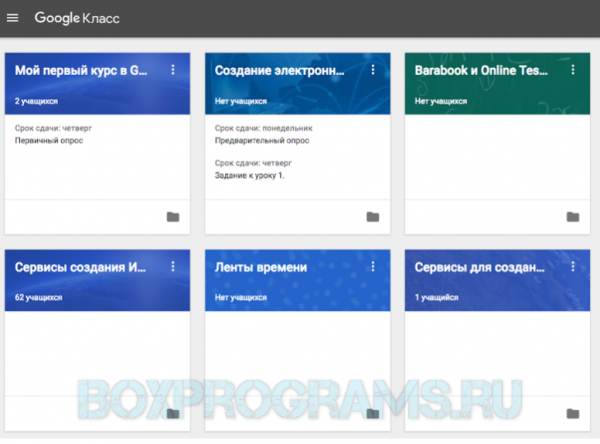Open the course Barabook и Online Tes...
Image resolution: width=600 pixels, height=444 pixels.
(x=481, y=70)
